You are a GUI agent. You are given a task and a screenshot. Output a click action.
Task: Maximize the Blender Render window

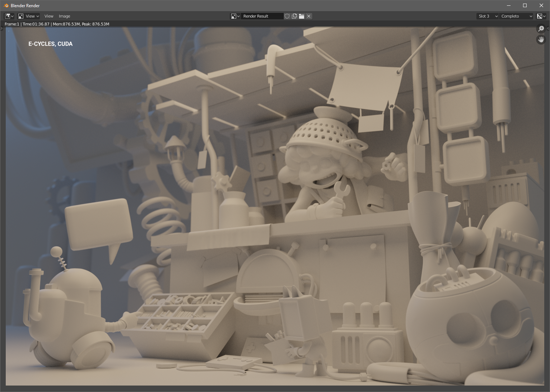[x=525, y=5]
